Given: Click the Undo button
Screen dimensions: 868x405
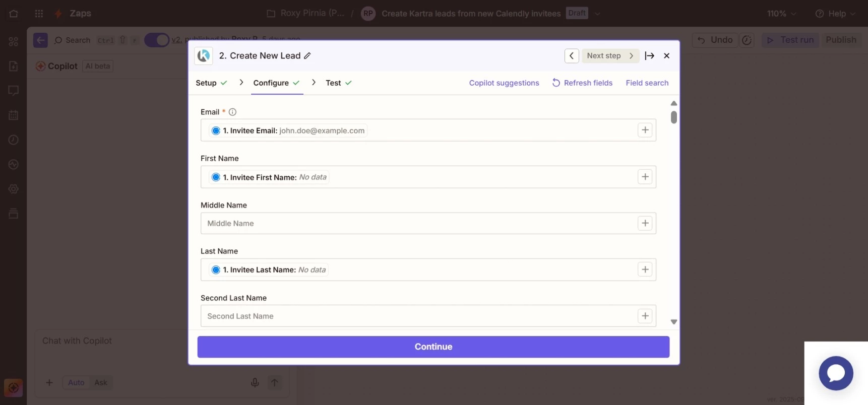Looking at the screenshot, I should coord(715,40).
